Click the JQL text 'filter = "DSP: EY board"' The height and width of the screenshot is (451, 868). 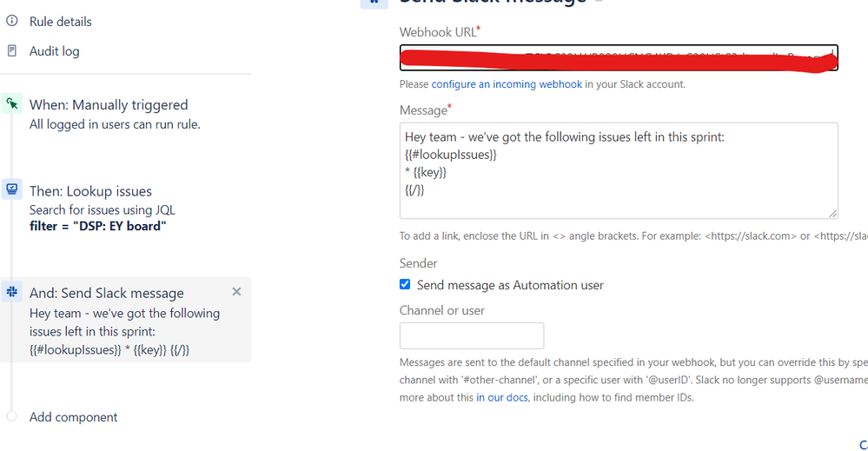(98, 226)
